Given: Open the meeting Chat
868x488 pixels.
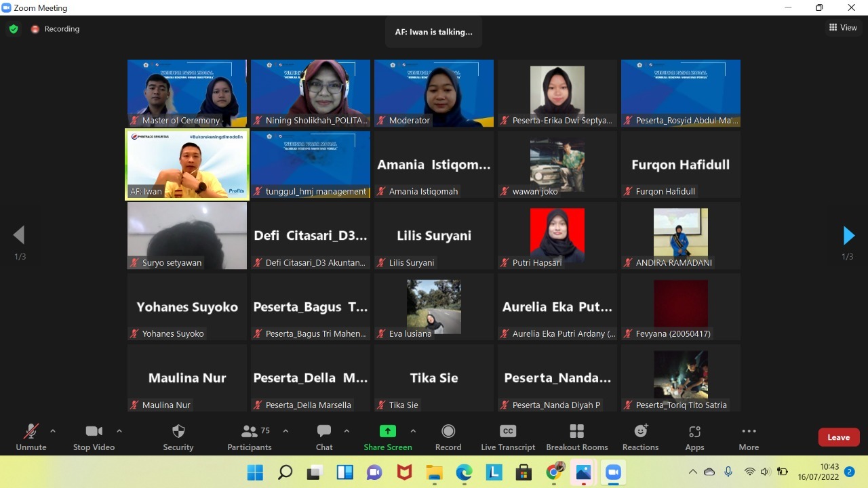Looking at the screenshot, I should pos(324,437).
